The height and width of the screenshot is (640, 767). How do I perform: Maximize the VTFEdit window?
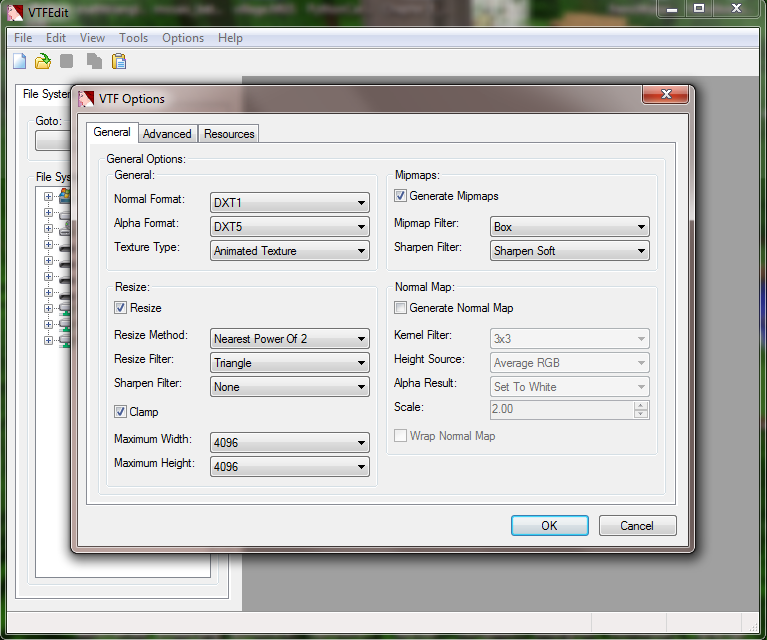(699, 9)
